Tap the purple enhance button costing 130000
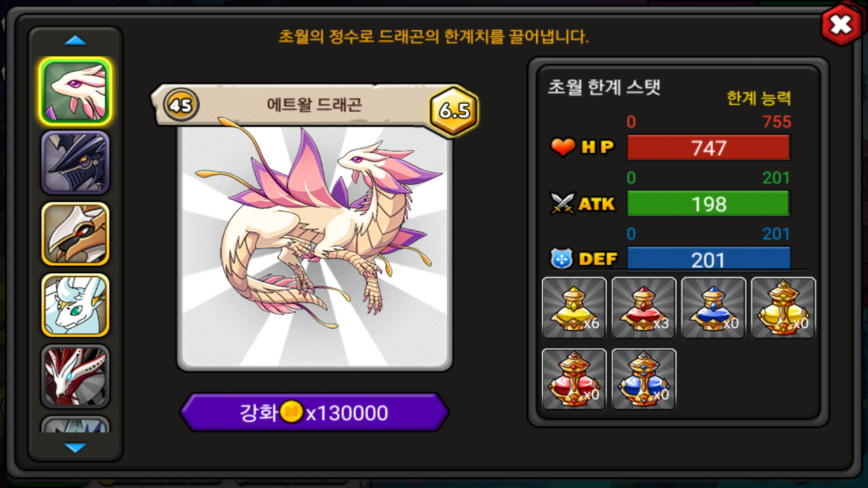The width and height of the screenshot is (868, 488). 315,412
